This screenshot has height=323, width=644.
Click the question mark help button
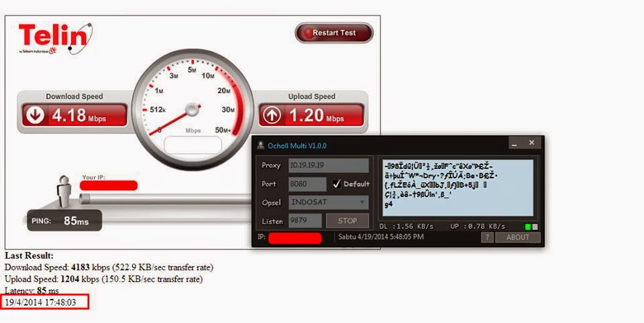[487, 237]
